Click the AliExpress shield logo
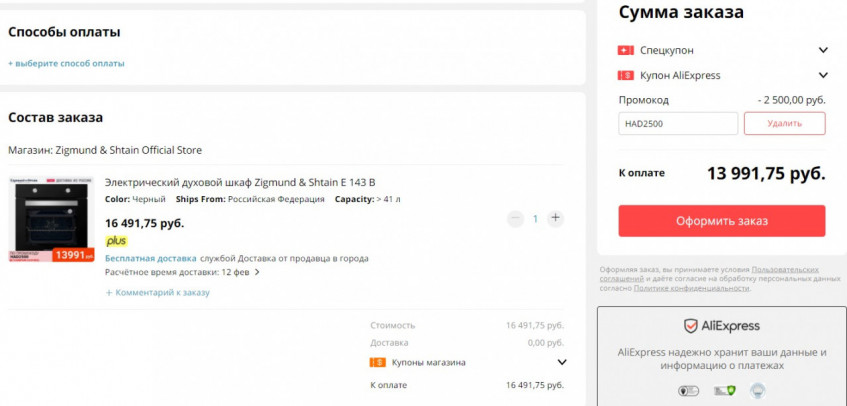This screenshot has width=847, height=406. click(x=690, y=326)
